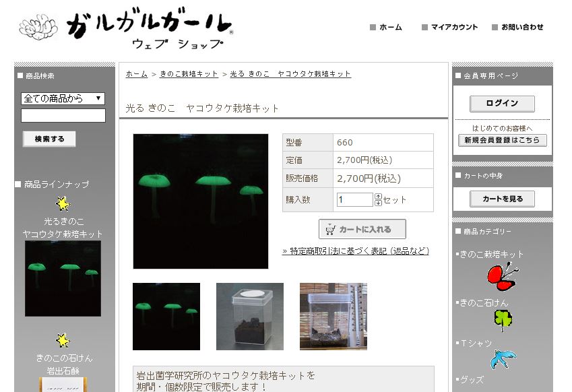Open お問い合わせ contact page
Viewport: 572px width, 392px height.
pos(517,27)
